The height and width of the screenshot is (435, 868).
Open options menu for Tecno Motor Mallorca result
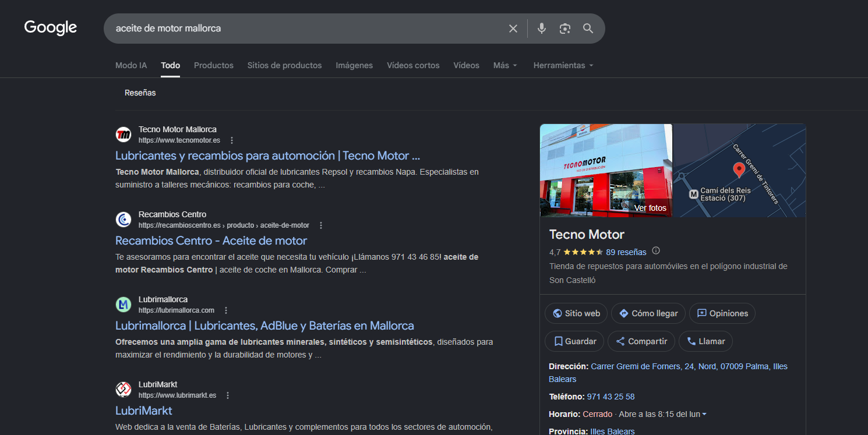[232, 140]
